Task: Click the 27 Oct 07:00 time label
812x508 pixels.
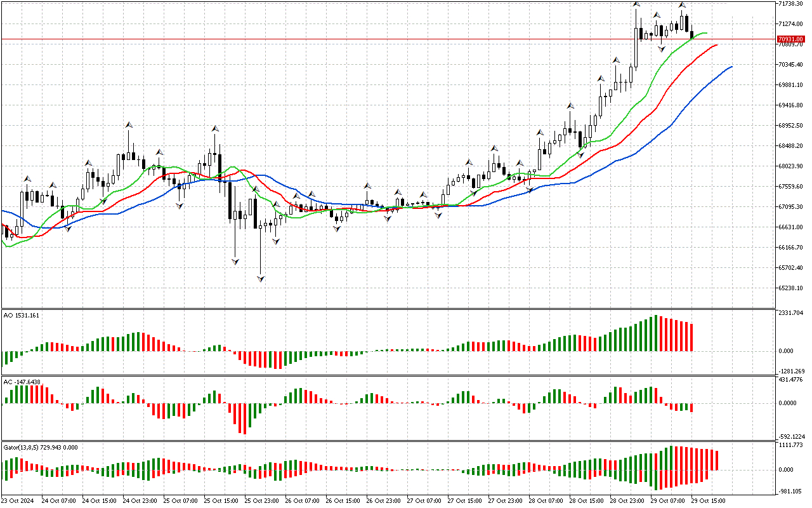Action: point(424,501)
